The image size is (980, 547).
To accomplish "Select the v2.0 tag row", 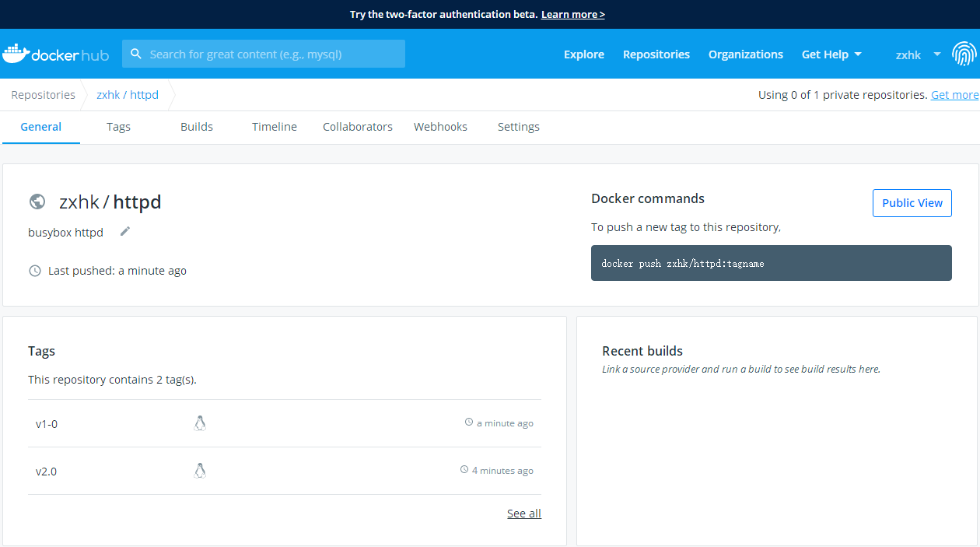I will coord(285,471).
